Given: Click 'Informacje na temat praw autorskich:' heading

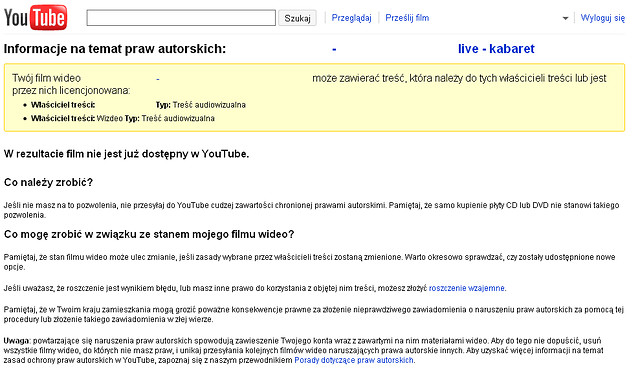Looking at the screenshot, I should 115,49.
